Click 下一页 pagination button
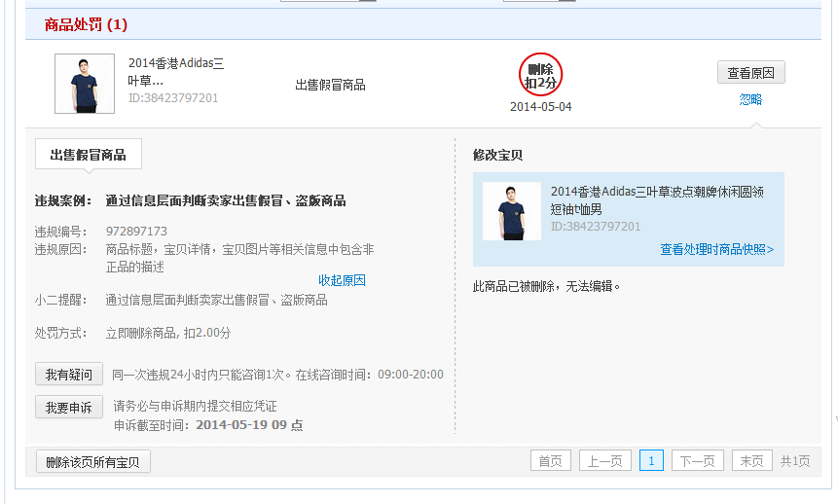Viewport: 838px width, 504px height. point(697,461)
